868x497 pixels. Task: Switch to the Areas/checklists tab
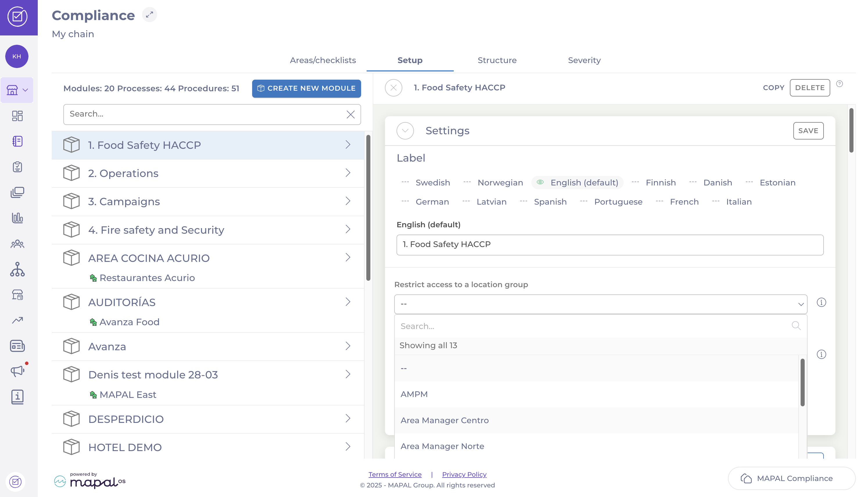point(323,60)
